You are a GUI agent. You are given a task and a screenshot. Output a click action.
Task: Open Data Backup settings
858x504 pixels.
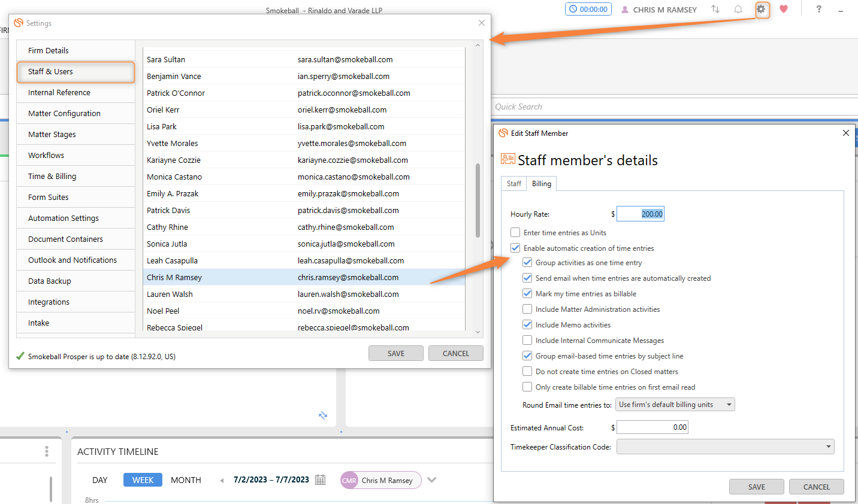(x=75, y=281)
